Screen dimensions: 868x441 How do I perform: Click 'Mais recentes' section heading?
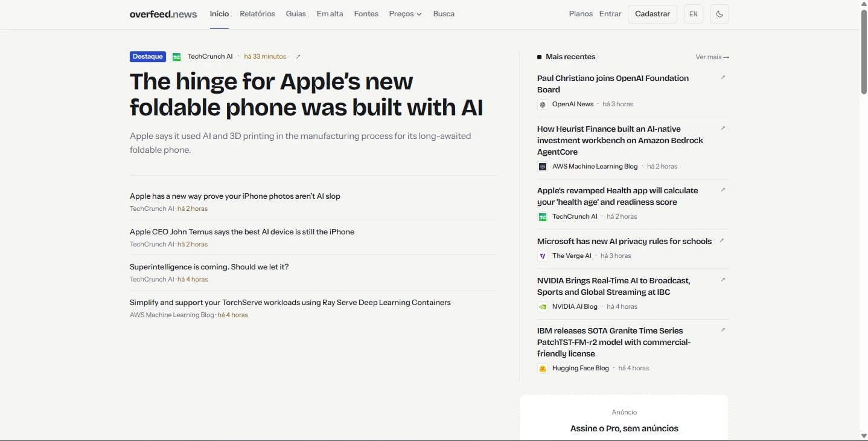[x=570, y=57]
